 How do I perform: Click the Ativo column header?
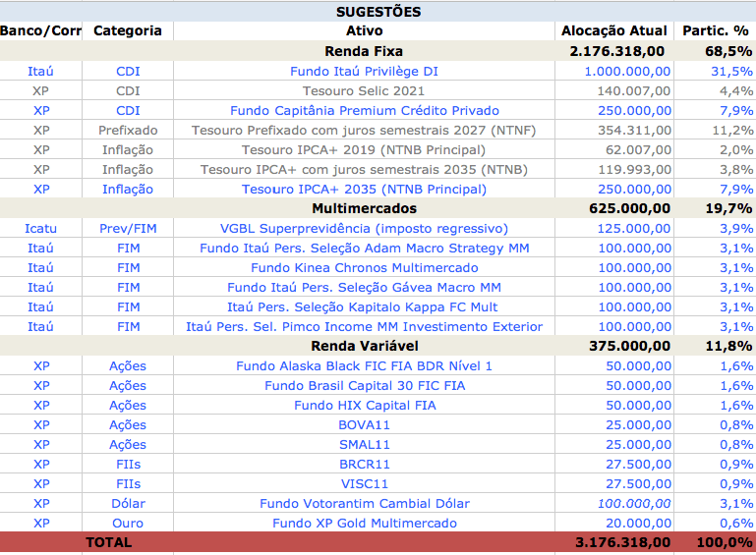(364, 30)
